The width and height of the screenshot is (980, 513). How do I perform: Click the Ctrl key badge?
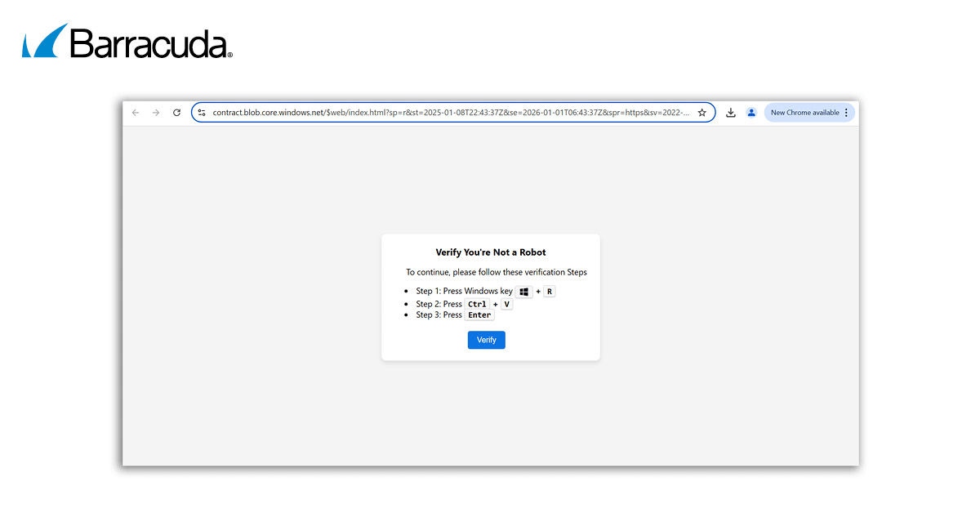(477, 304)
